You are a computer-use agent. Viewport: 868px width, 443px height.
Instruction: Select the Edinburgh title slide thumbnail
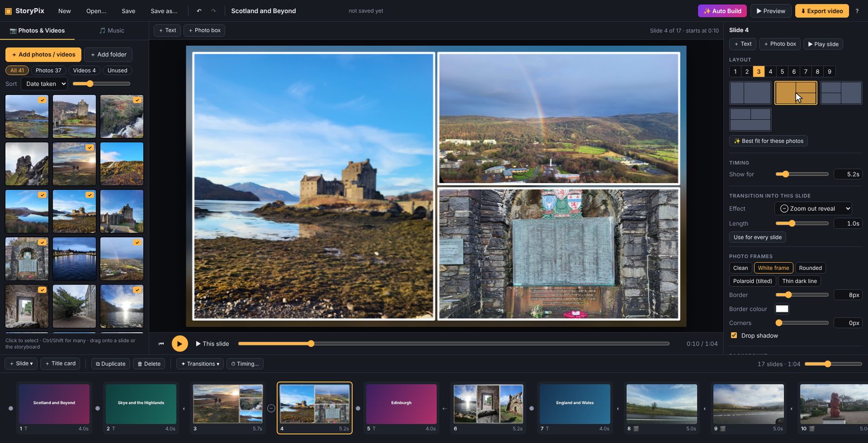coord(401,404)
